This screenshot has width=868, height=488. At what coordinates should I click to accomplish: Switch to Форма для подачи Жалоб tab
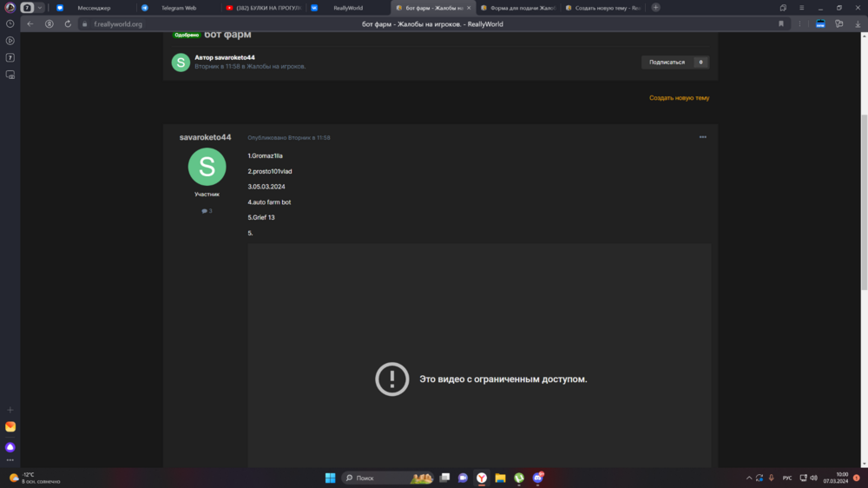(518, 8)
